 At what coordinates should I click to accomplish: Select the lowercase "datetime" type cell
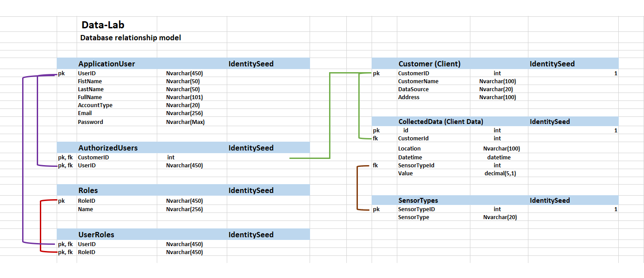(499, 158)
